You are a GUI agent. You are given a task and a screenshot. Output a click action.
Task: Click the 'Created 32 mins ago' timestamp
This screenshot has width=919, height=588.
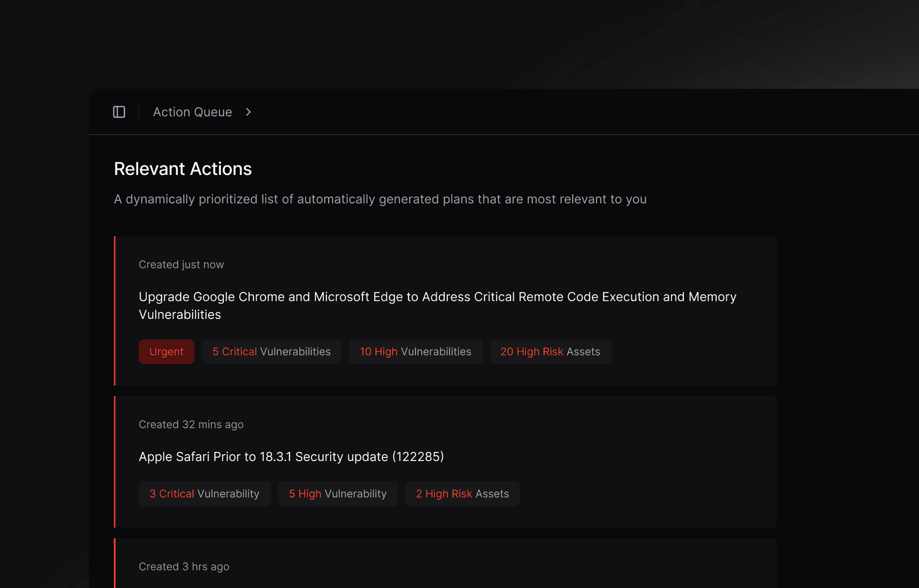(x=191, y=424)
